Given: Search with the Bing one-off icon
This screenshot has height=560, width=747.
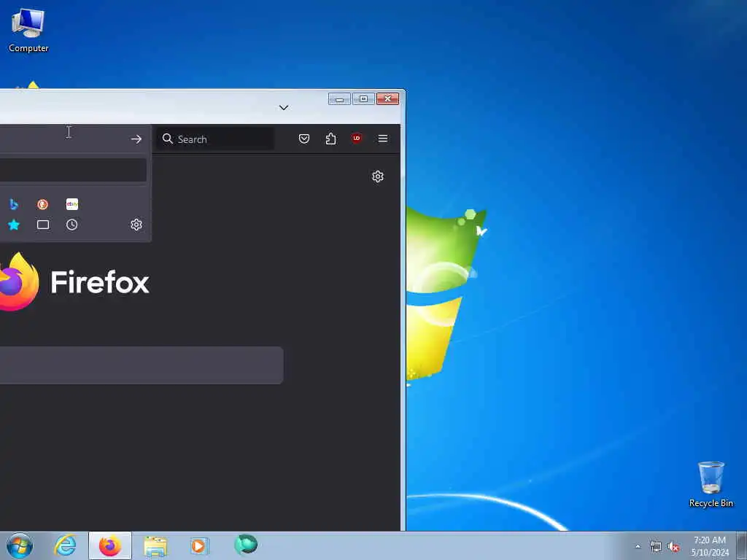Looking at the screenshot, I should tap(14, 204).
